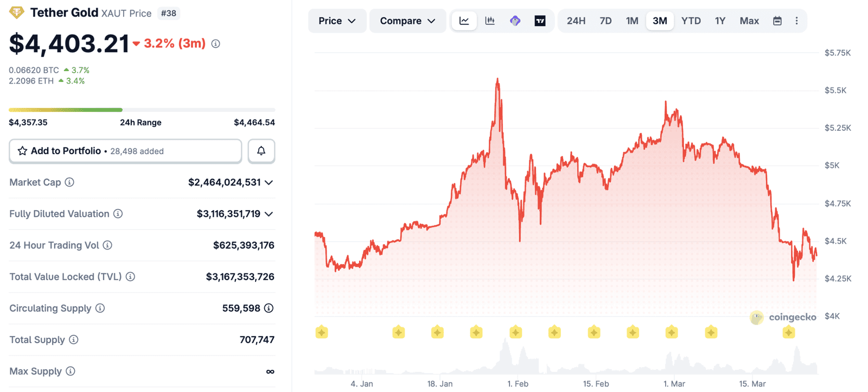
Task: Click the first yellow news marker on the timeline
Action: coord(322,332)
